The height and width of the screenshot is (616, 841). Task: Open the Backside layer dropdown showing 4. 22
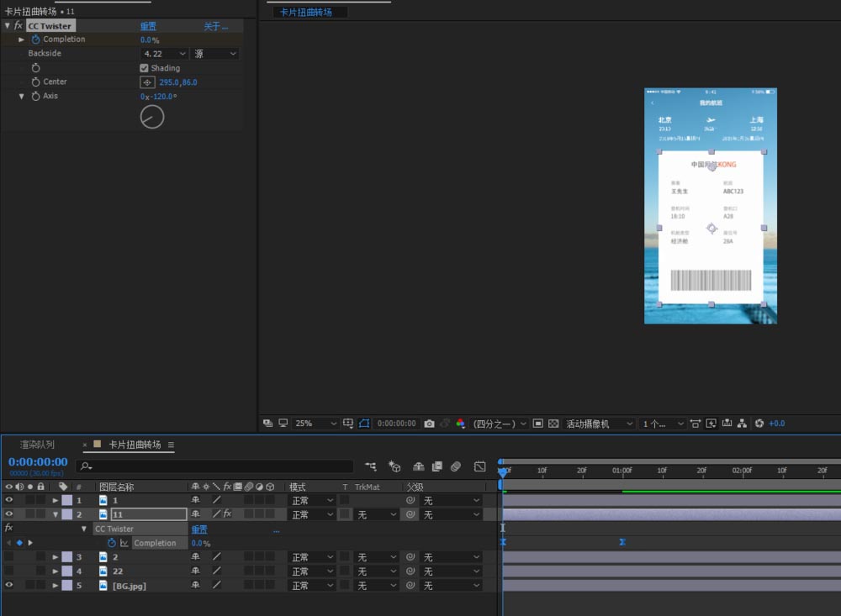tap(164, 54)
